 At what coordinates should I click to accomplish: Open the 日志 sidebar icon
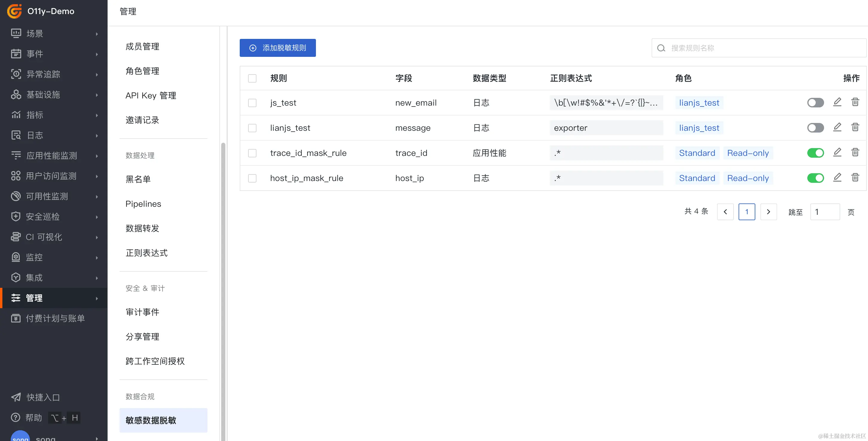pyautogui.click(x=16, y=135)
